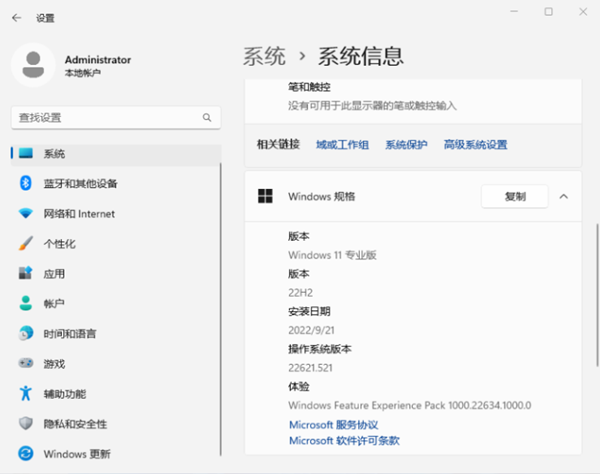Viewport: 600px width, 474px height.
Task: Go to 网络和 Internet settings
Action: click(x=116, y=213)
